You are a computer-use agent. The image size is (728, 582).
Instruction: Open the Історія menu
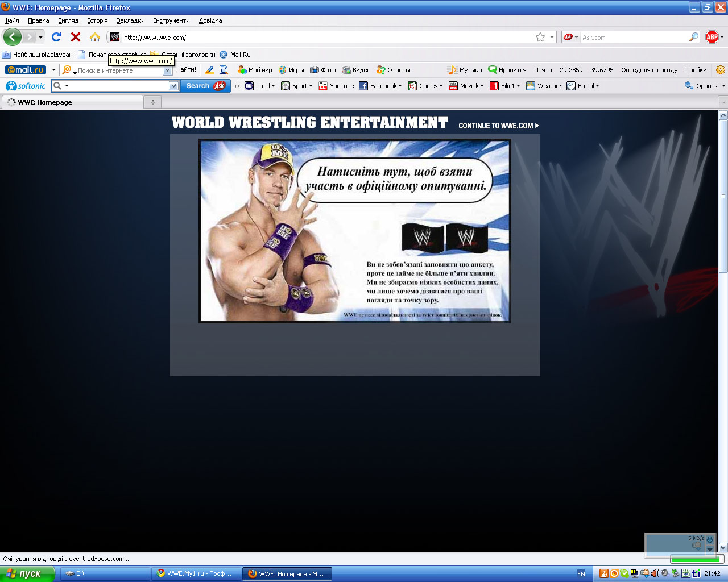pyautogui.click(x=98, y=20)
